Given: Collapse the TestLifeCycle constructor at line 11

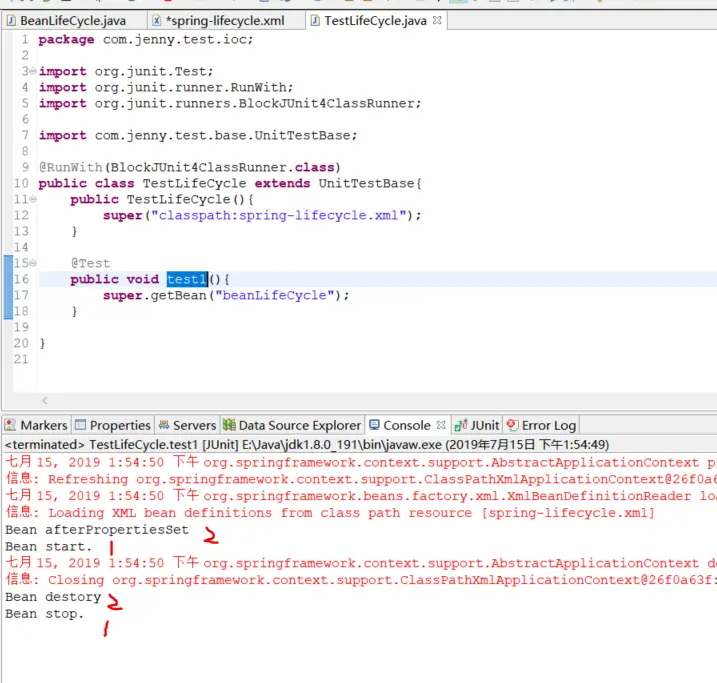Looking at the screenshot, I should (x=33, y=199).
